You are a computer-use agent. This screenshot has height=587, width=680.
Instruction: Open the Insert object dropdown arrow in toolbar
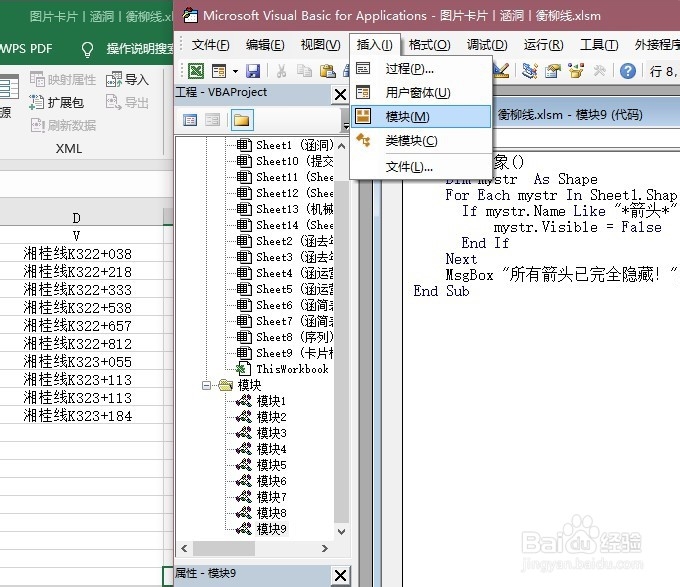point(235,71)
